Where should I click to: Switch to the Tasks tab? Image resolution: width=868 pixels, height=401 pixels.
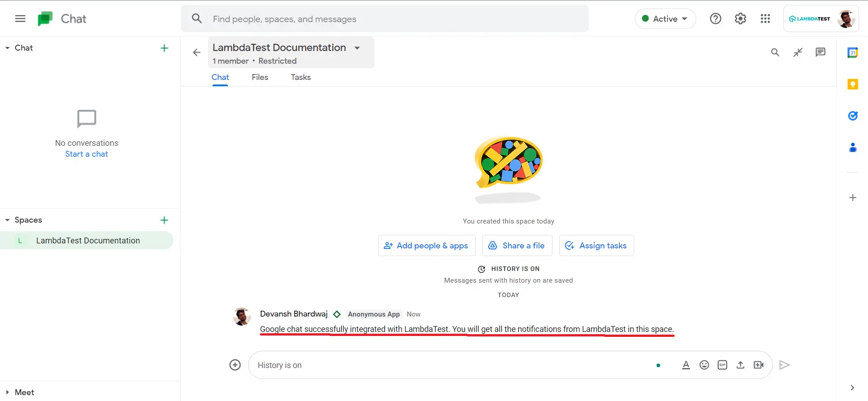301,77
